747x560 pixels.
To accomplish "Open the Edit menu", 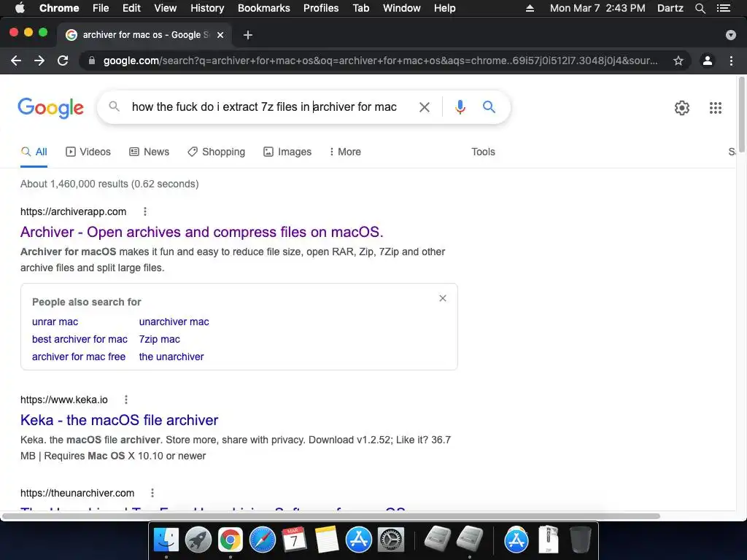I will (131, 8).
